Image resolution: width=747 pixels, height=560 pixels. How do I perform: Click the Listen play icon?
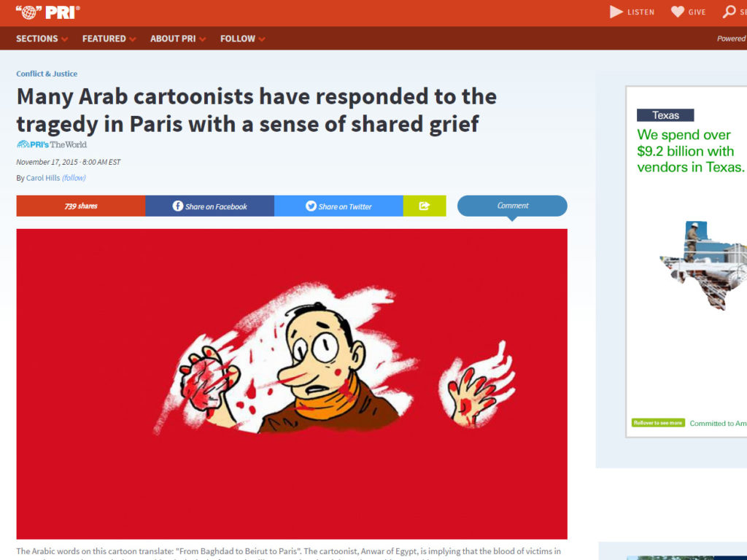(616, 12)
